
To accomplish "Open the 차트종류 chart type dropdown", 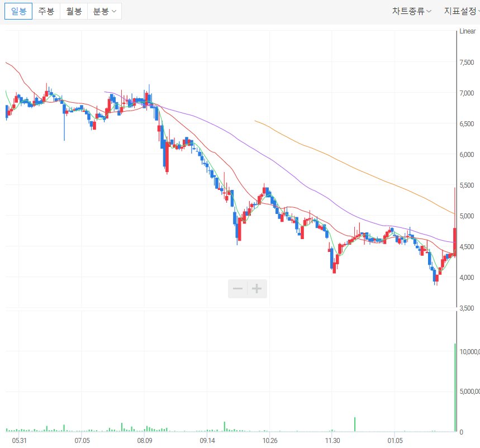I will (412, 11).
